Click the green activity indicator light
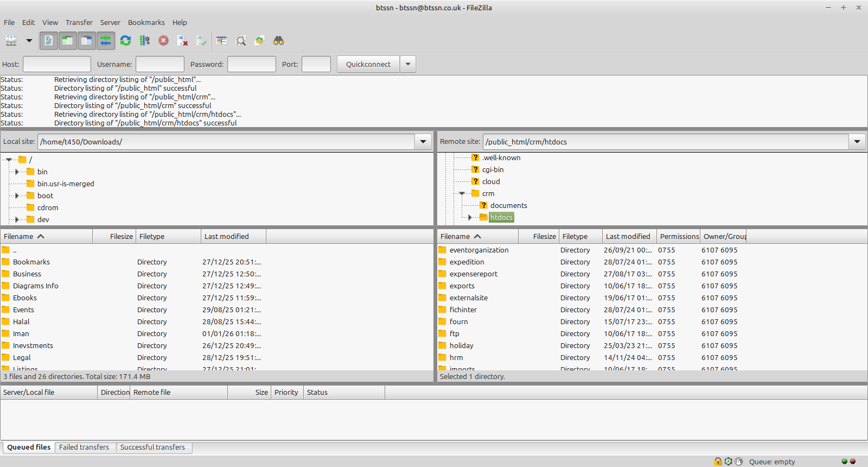This screenshot has height=467, width=868. point(844,462)
